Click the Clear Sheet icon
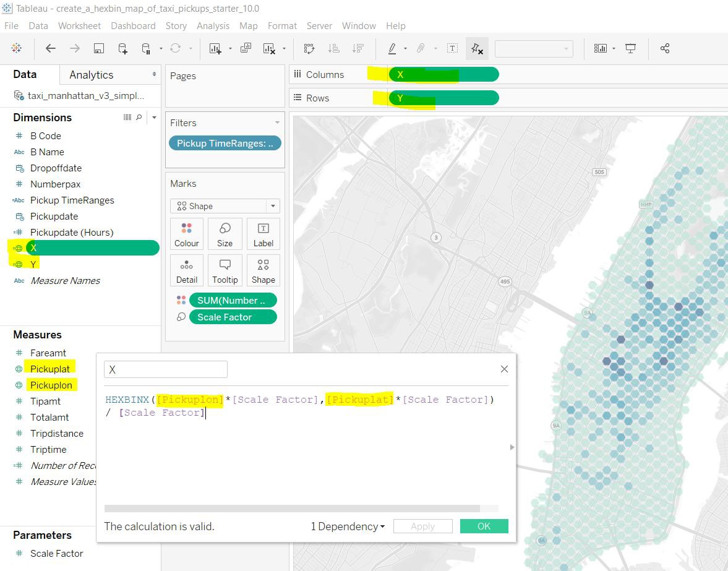728x571 pixels. [269, 48]
